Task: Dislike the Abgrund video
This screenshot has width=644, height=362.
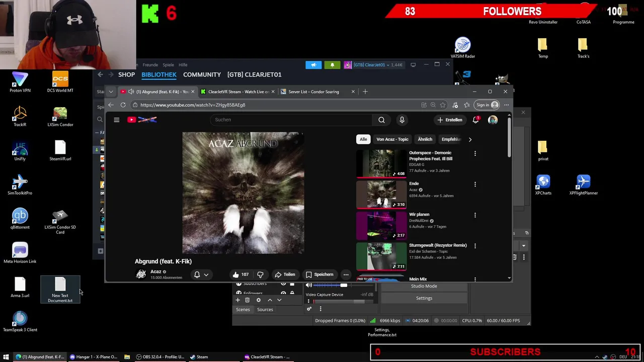Action: pos(260,275)
